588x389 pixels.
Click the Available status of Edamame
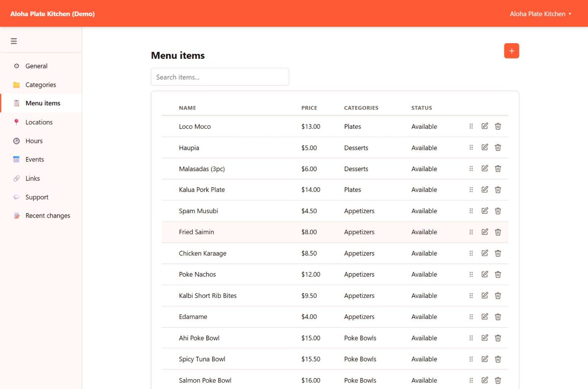(424, 317)
